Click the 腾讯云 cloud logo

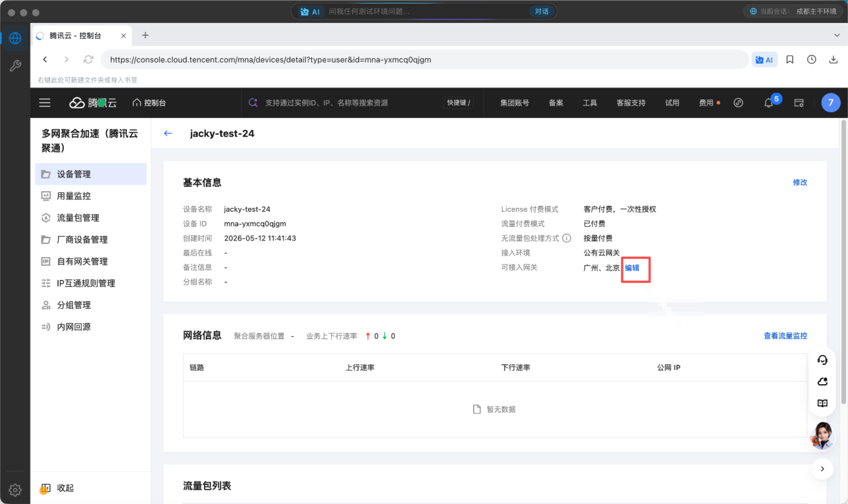point(93,103)
